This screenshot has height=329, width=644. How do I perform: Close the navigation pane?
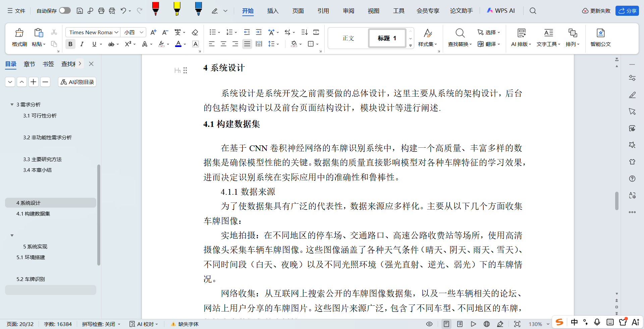[x=91, y=64]
